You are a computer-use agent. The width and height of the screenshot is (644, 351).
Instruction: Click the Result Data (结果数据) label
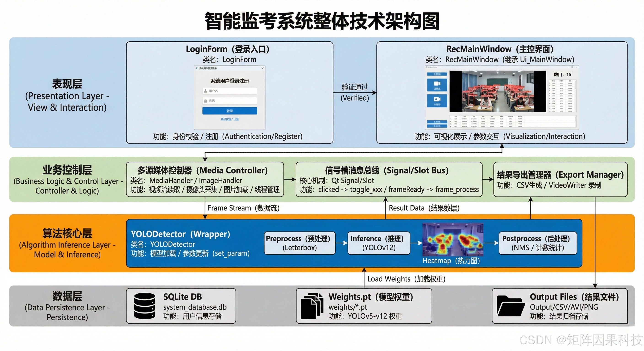(424, 208)
